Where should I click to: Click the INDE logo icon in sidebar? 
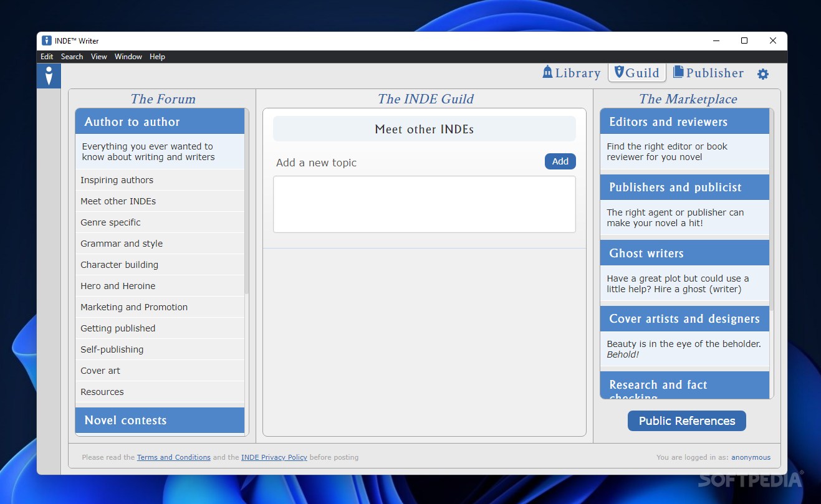click(49, 75)
